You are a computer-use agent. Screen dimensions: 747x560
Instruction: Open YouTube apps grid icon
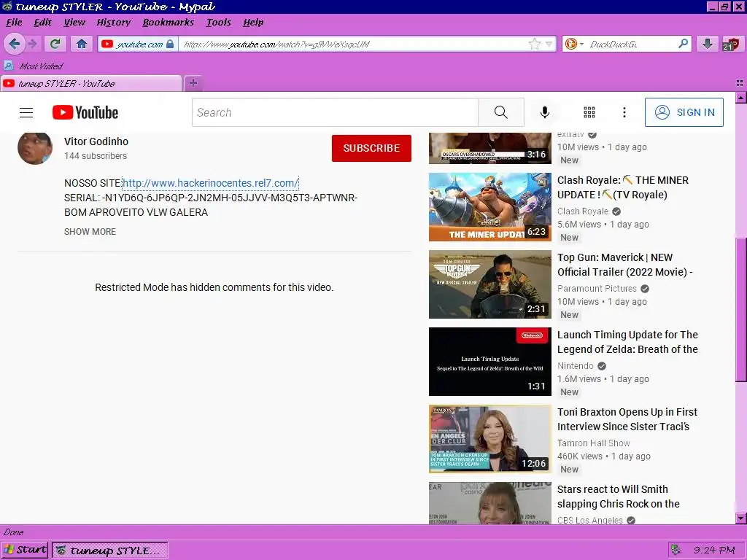tap(589, 112)
